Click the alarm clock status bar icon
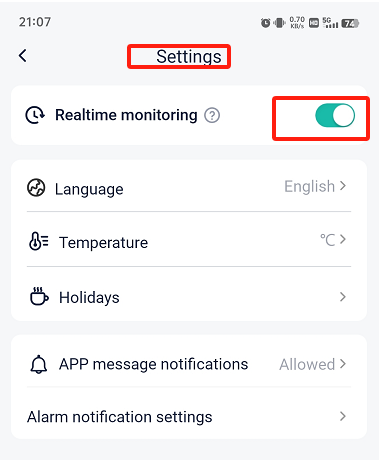 click(265, 23)
